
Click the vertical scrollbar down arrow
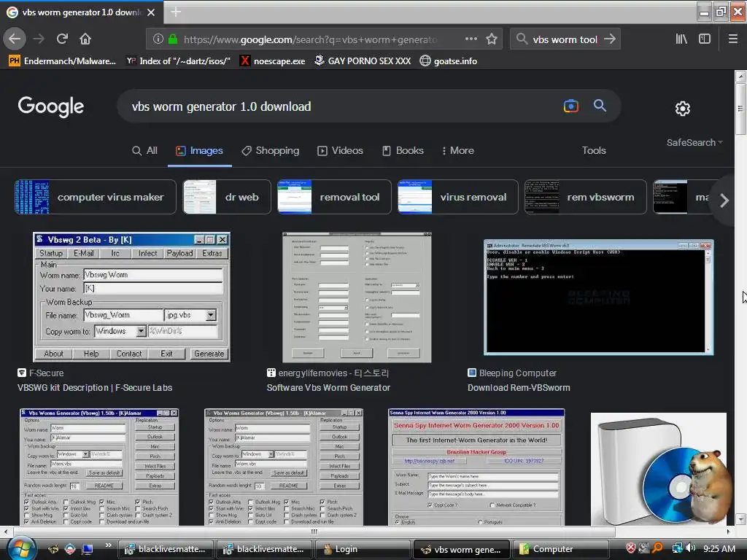740,519
